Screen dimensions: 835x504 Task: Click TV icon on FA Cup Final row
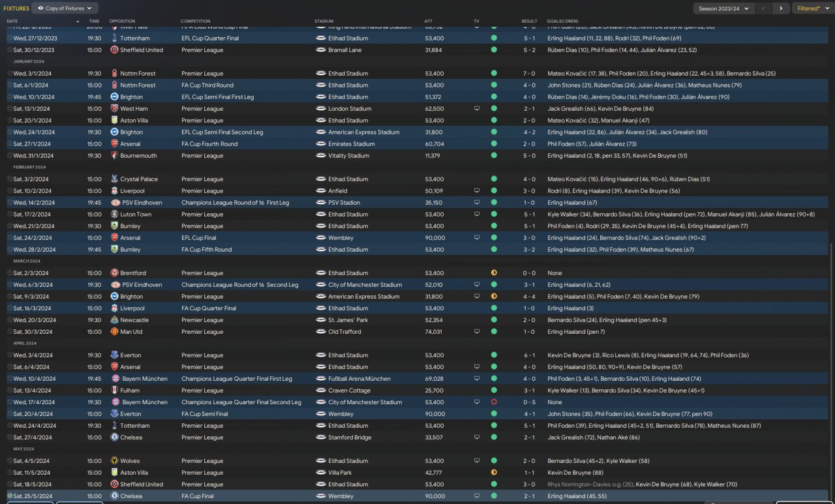477,496
